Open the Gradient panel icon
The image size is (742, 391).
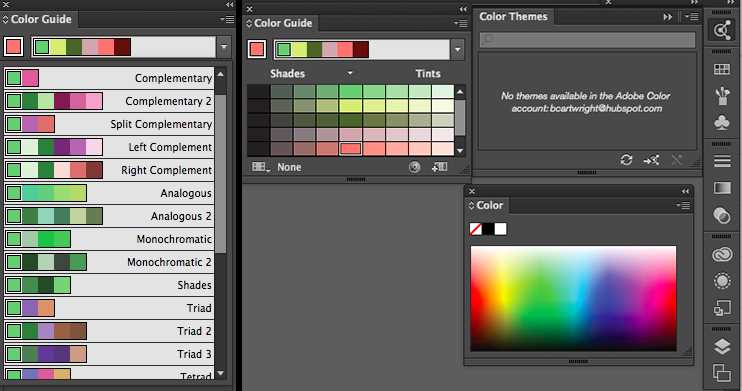click(722, 188)
